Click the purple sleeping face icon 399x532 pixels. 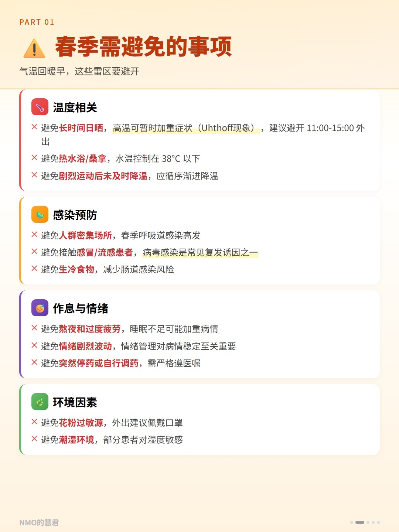coord(40,308)
